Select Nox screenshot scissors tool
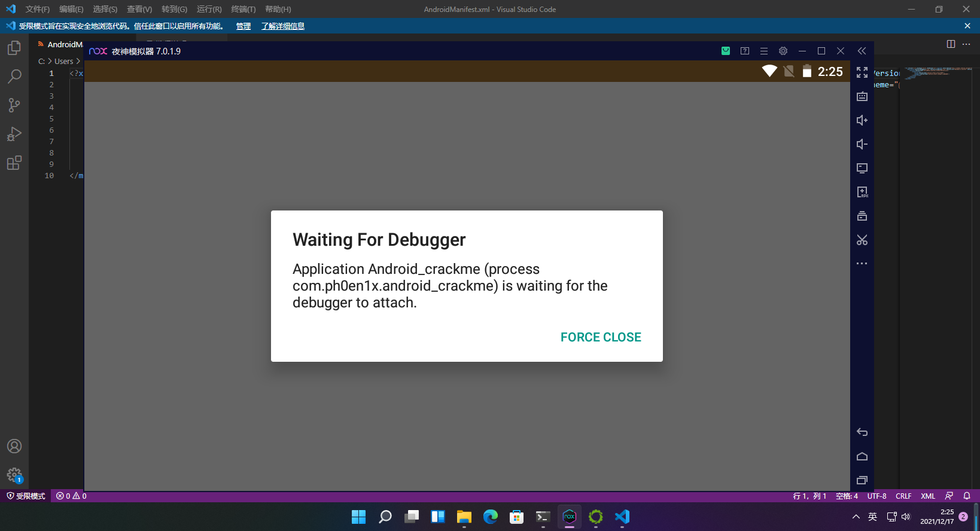Viewport: 980px width, 531px height. click(862, 240)
